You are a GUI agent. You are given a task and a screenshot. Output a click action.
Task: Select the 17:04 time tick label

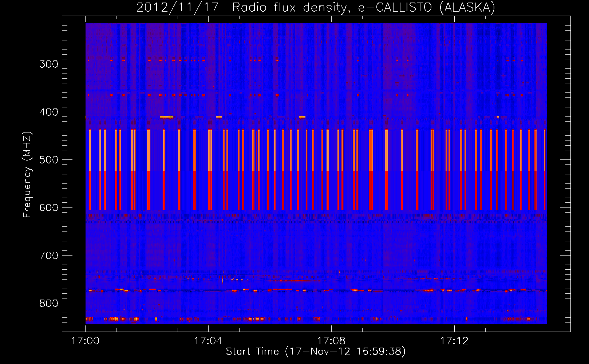(x=208, y=341)
